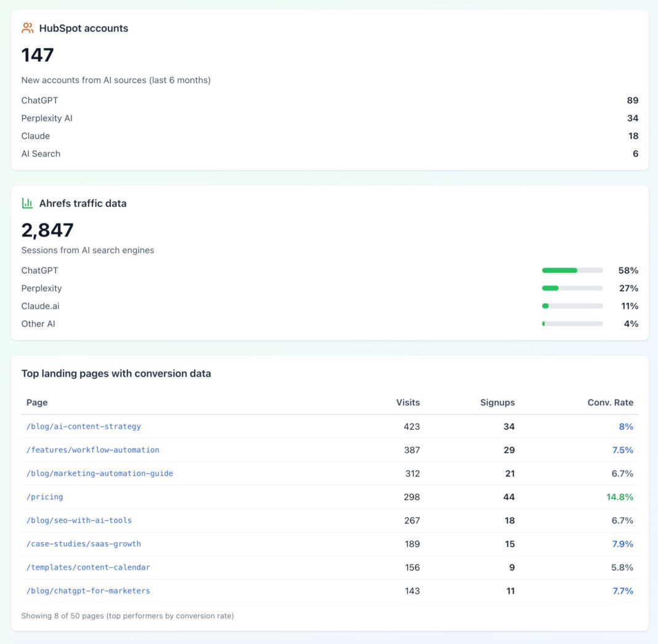Image resolution: width=658 pixels, height=644 pixels.
Task: Click the 14.8% conversion rate value
Action: tap(620, 497)
